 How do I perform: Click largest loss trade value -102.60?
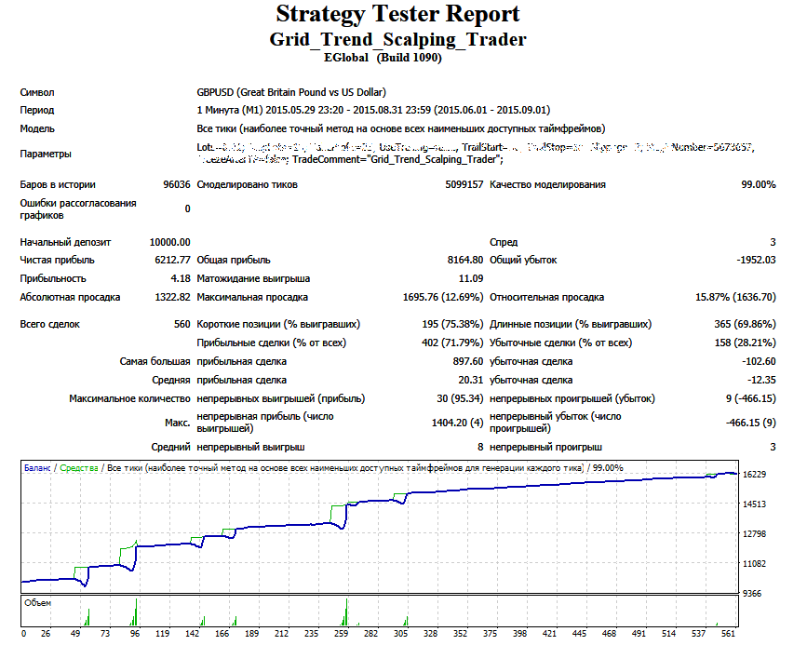tap(759, 361)
